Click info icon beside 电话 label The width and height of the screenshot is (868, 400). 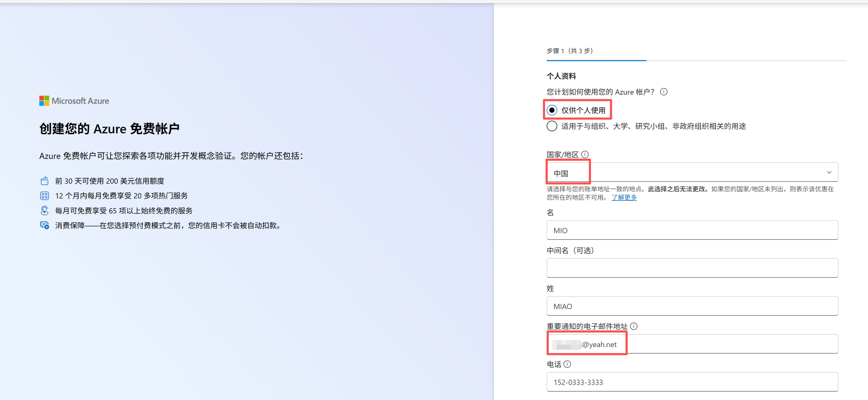coord(568,364)
